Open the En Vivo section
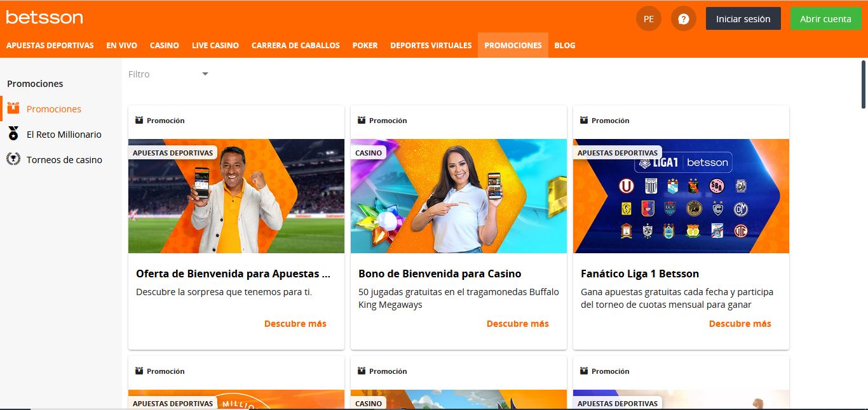868x410 pixels. pyautogui.click(x=122, y=45)
